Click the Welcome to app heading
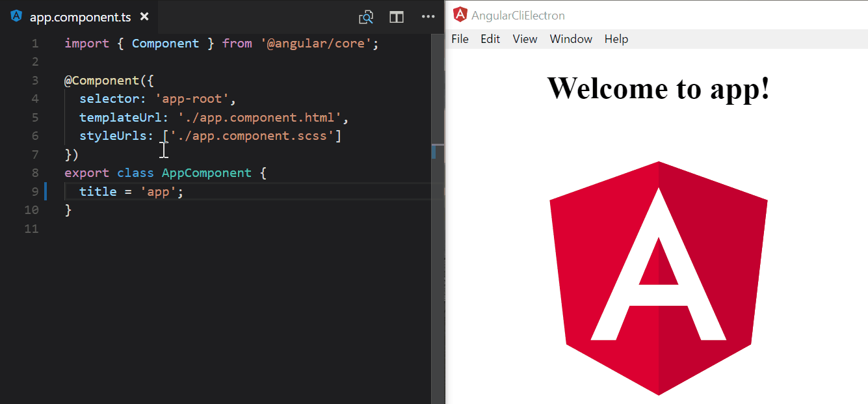 click(659, 89)
